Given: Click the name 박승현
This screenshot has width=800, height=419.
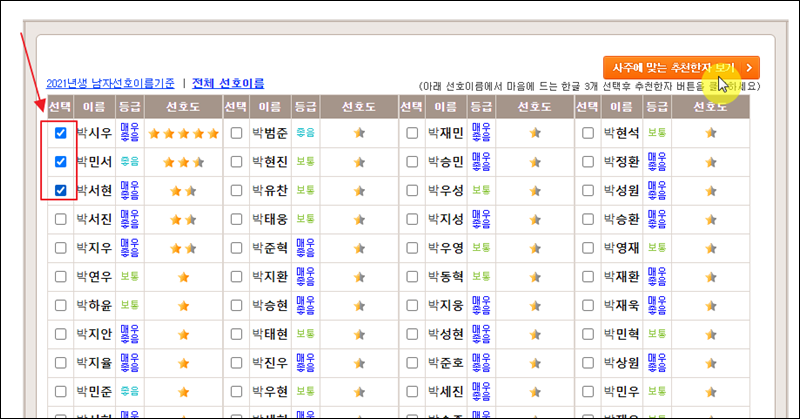Looking at the screenshot, I should point(270,305).
